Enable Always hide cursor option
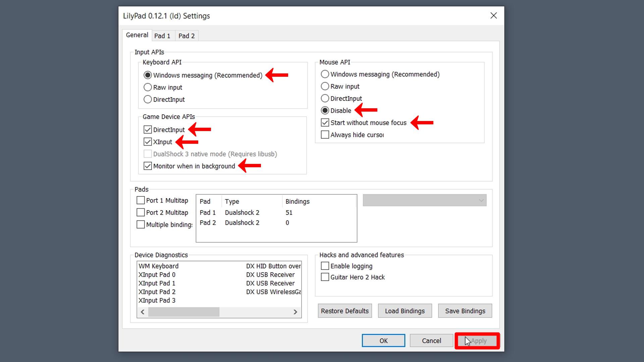 325,135
